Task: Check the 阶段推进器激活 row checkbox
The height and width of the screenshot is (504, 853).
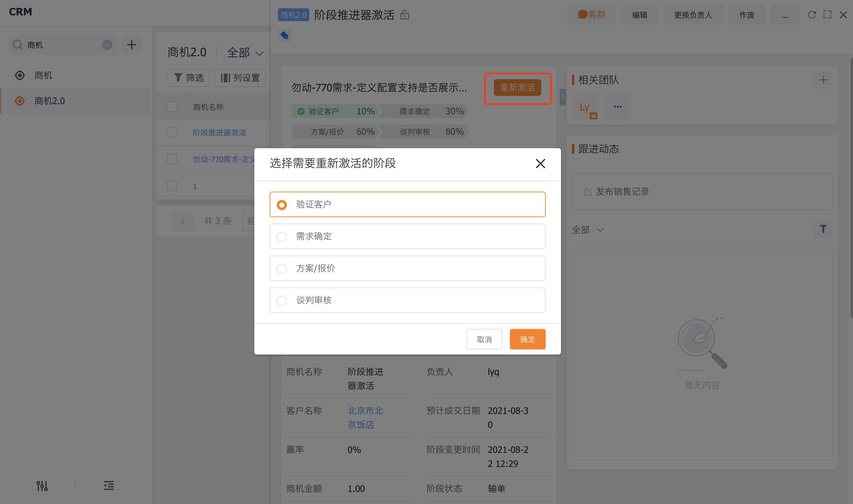Action: pyautogui.click(x=172, y=132)
